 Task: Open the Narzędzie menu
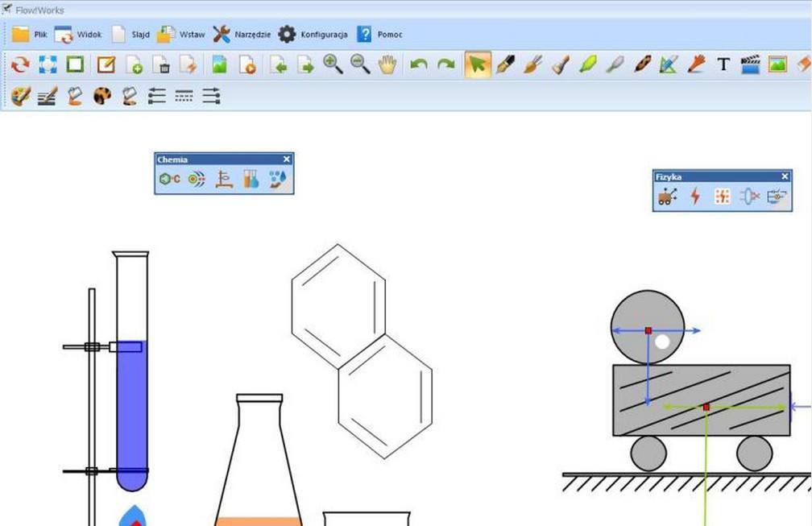point(242,35)
